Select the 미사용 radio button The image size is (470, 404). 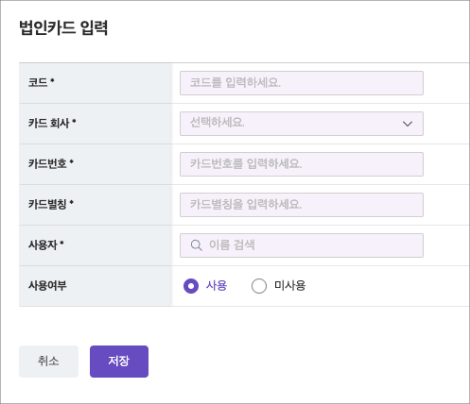coord(259,286)
